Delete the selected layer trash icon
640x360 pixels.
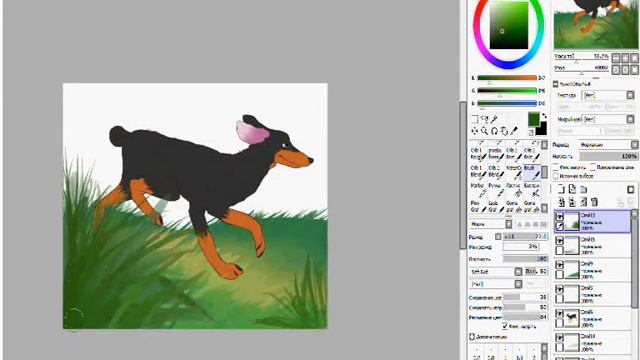pyautogui.click(x=595, y=202)
